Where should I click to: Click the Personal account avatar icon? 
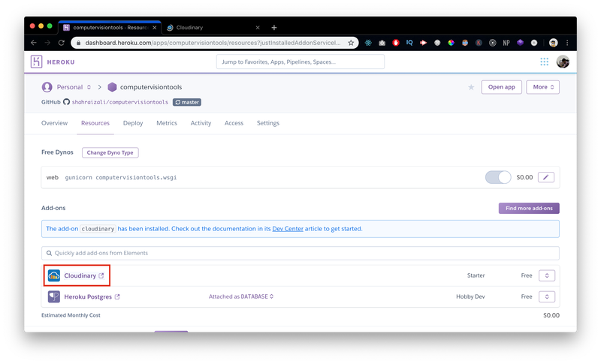click(47, 87)
